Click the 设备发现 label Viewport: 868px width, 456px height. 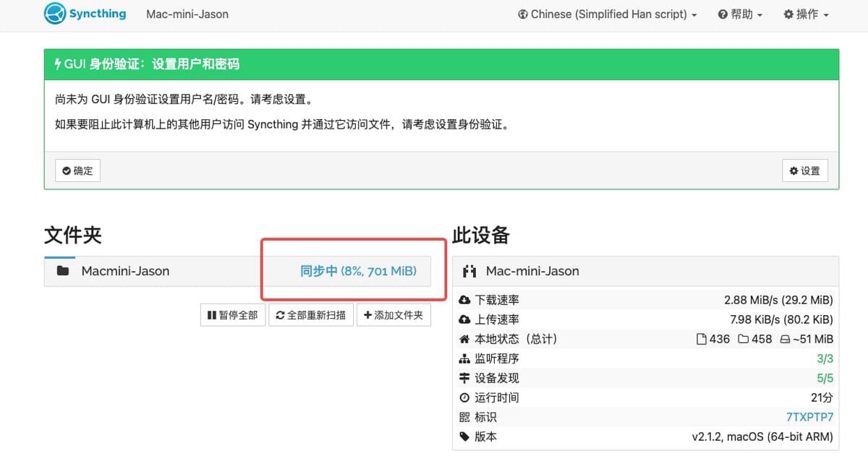(497, 378)
